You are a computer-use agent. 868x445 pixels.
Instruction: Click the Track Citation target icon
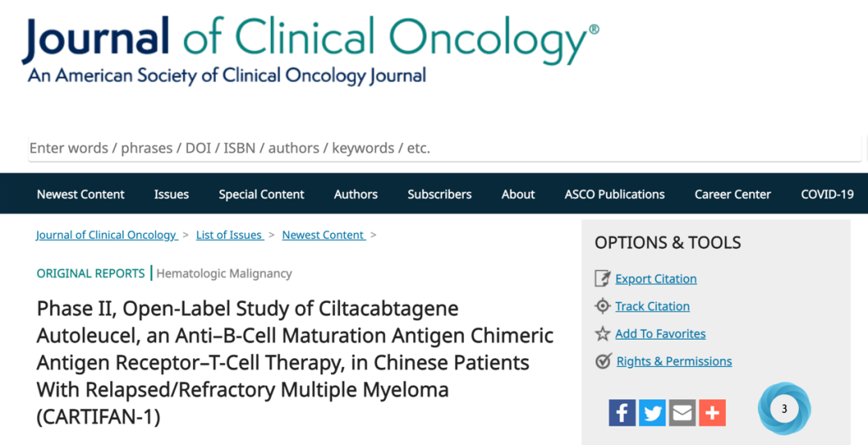pyautogui.click(x=602, y=306)
